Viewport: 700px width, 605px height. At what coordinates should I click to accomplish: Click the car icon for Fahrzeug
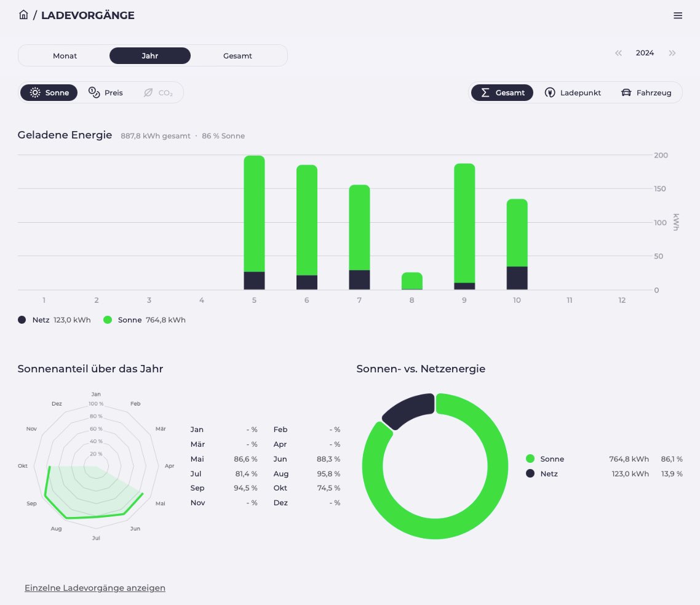626,92
